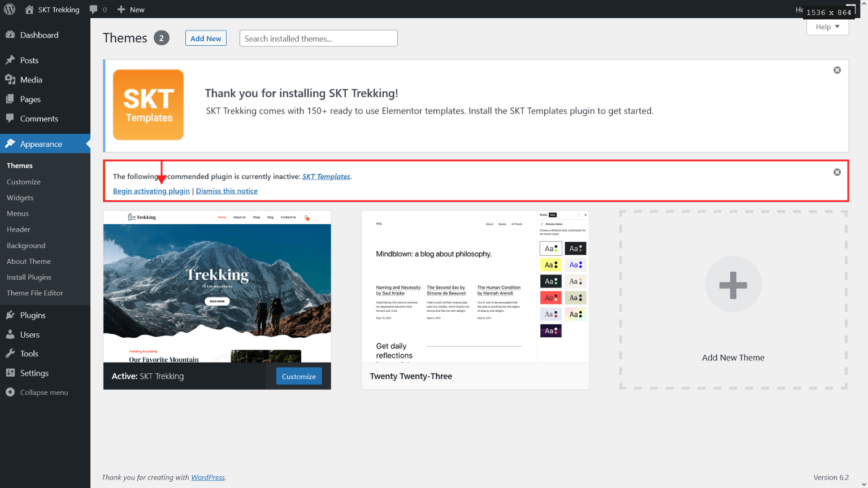The width and height of the screenshot is (868, 488).
Task: Expand the Help dropdown tab
Action: 827,27
